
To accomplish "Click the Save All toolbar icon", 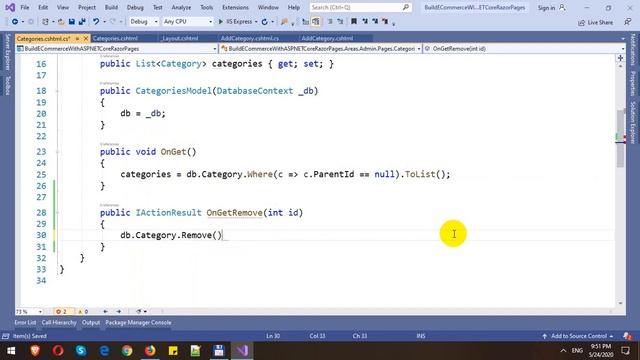I will pos(82,22).
